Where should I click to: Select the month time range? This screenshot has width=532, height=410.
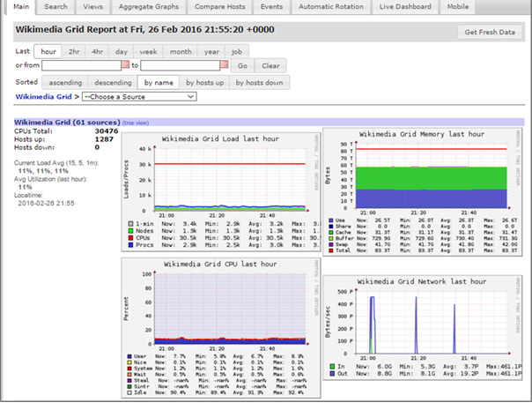181,52
